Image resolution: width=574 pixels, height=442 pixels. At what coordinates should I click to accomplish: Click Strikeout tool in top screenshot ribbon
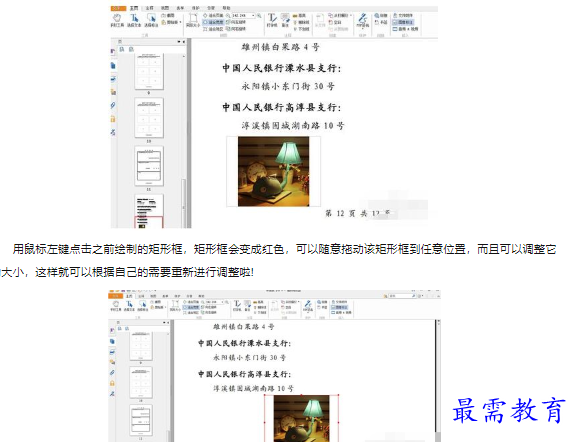(302, 22)
